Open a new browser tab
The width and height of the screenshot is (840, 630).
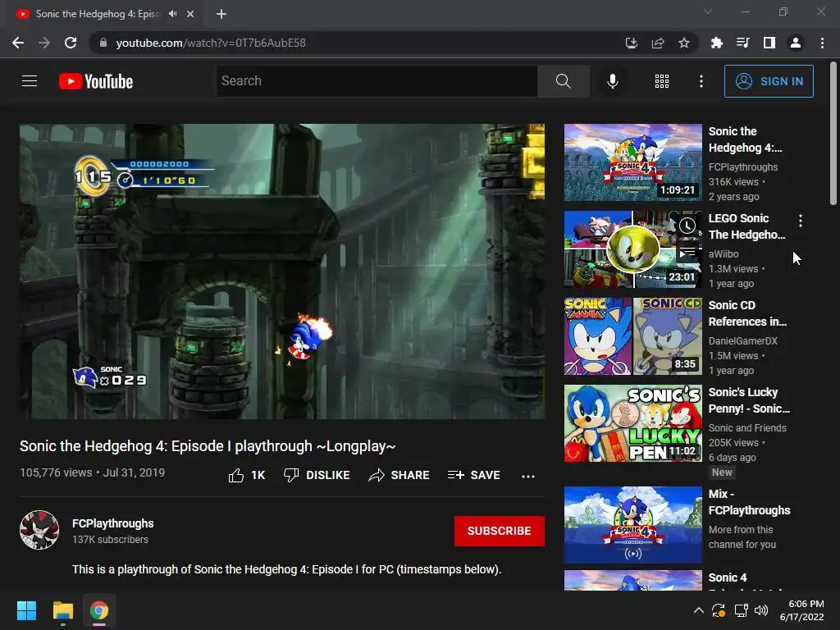click(x=221, y=14)
